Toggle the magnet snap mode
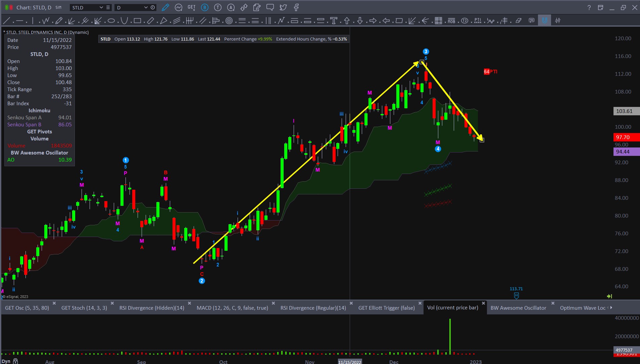 pyautogui.click(x=544, y=21)
